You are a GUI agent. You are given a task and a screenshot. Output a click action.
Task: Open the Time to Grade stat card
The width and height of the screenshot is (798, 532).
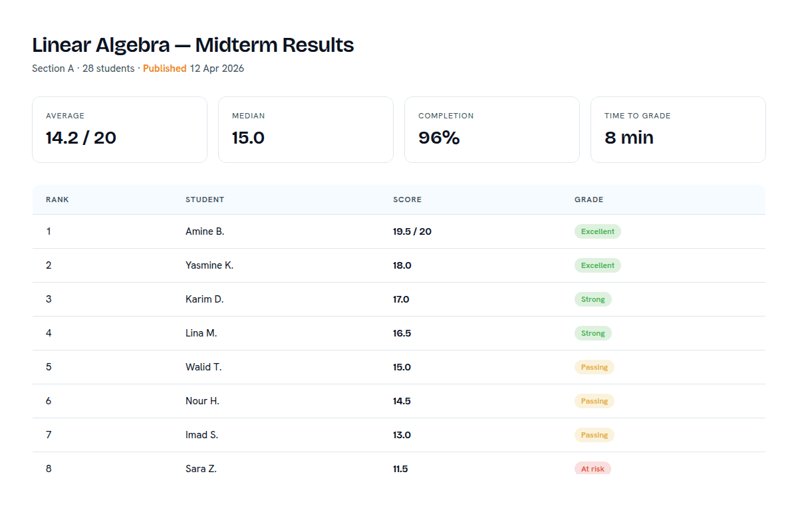point(678,129)
